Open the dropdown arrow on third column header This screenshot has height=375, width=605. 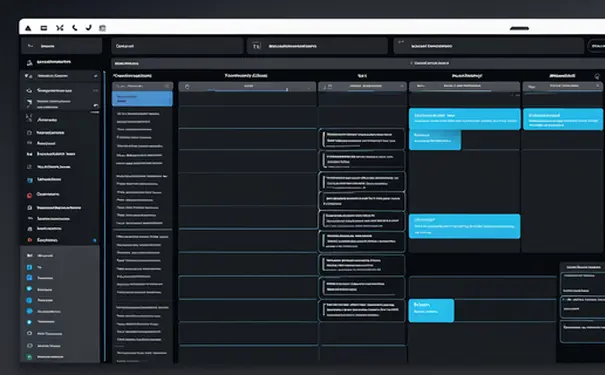402,86
